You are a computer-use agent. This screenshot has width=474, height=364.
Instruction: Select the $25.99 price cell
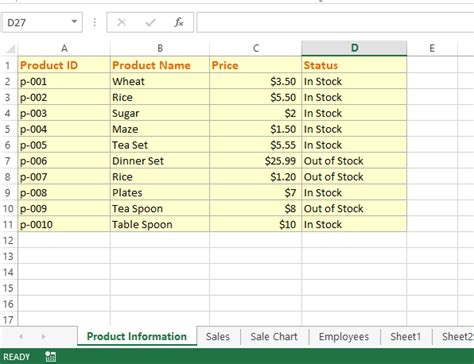pos(256,161)
